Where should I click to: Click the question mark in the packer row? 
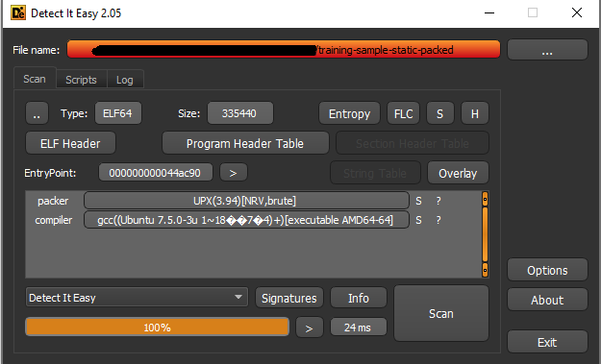438,201
